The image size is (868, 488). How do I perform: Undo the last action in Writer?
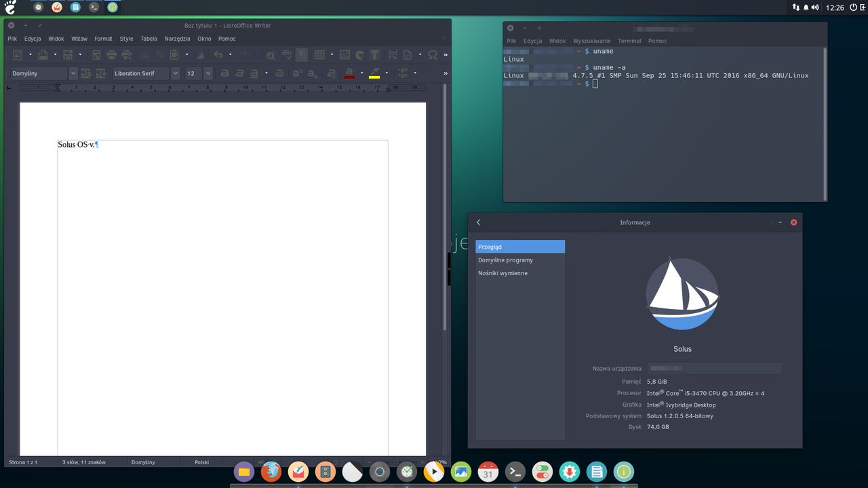(218, 54)
